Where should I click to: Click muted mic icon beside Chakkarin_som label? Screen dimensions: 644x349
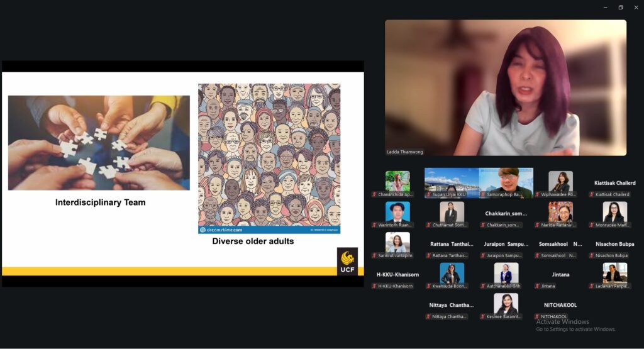pyautogui.click(x=483, y=225)
